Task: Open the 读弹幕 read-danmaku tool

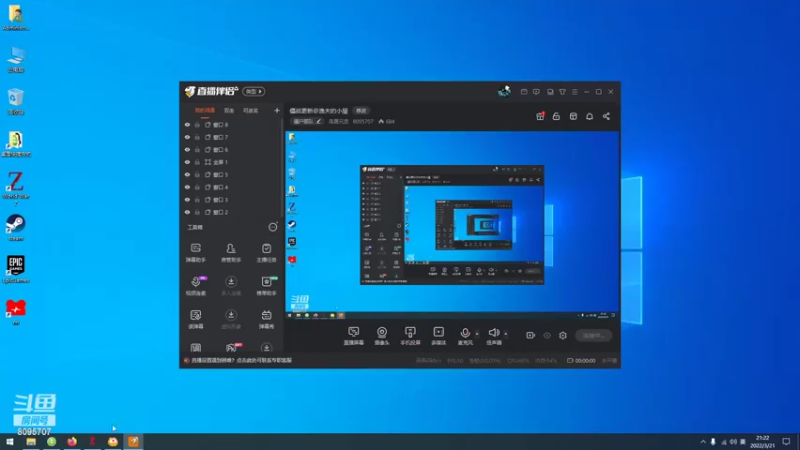Action: [195, 319]
